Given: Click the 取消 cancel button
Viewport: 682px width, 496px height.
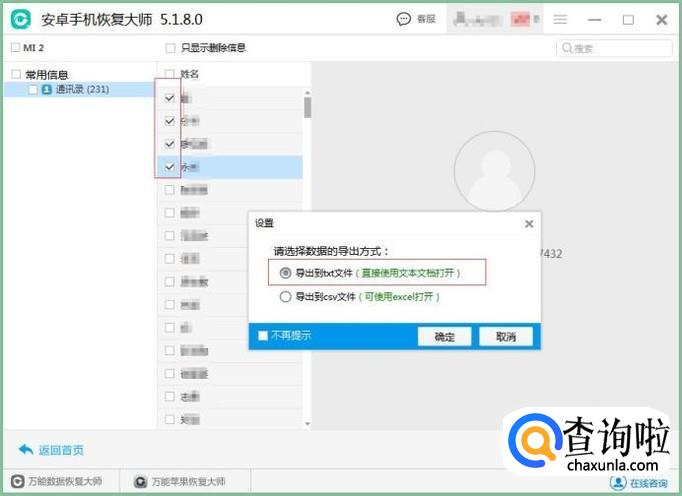Looking at the screenshot, I should click(x=506, y=337).
